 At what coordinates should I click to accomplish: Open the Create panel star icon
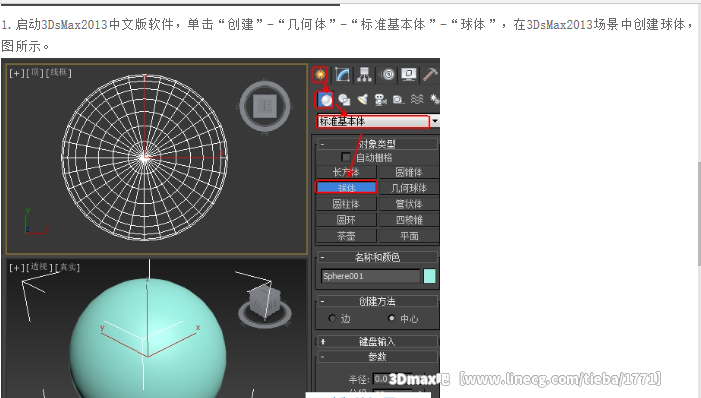click(x=320, y=74)
